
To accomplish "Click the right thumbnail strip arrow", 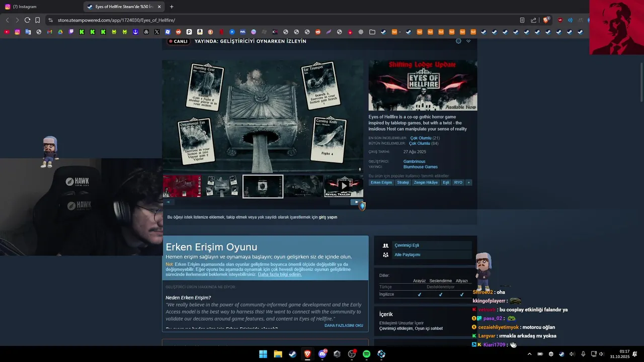I will (x=357, y=202).
